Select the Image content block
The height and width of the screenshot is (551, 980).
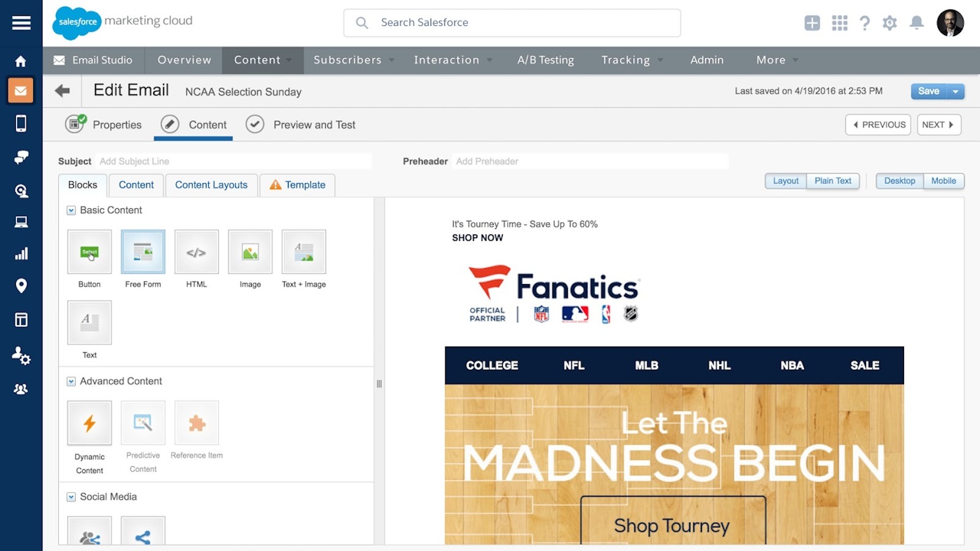pyautogui.click(x=250, y=252)
